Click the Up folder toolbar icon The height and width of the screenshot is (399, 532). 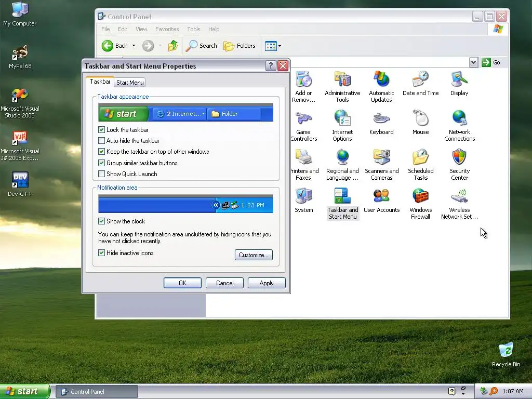[173, 46]
